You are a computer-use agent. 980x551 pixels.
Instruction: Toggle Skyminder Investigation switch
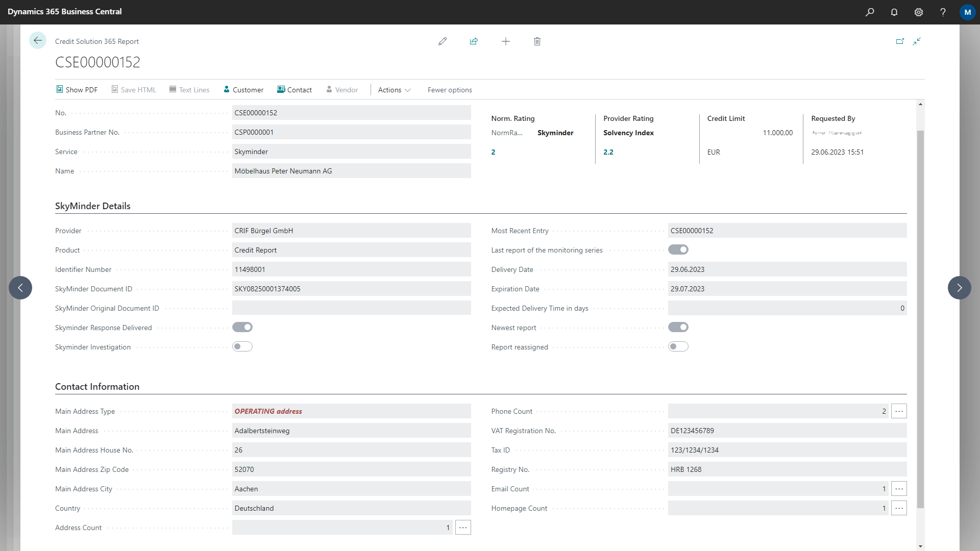[242, 347]
